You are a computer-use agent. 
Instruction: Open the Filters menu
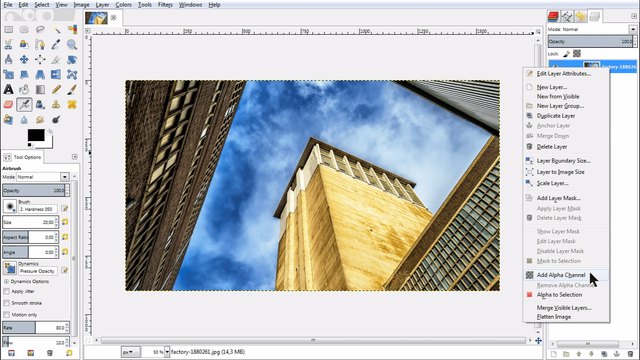point(165,5)
